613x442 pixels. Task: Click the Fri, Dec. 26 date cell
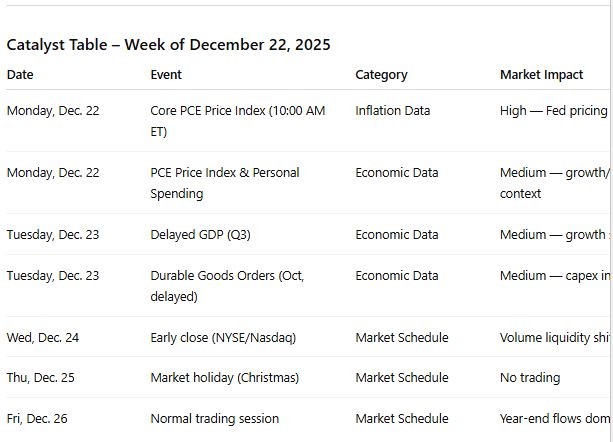click(37, 419)
